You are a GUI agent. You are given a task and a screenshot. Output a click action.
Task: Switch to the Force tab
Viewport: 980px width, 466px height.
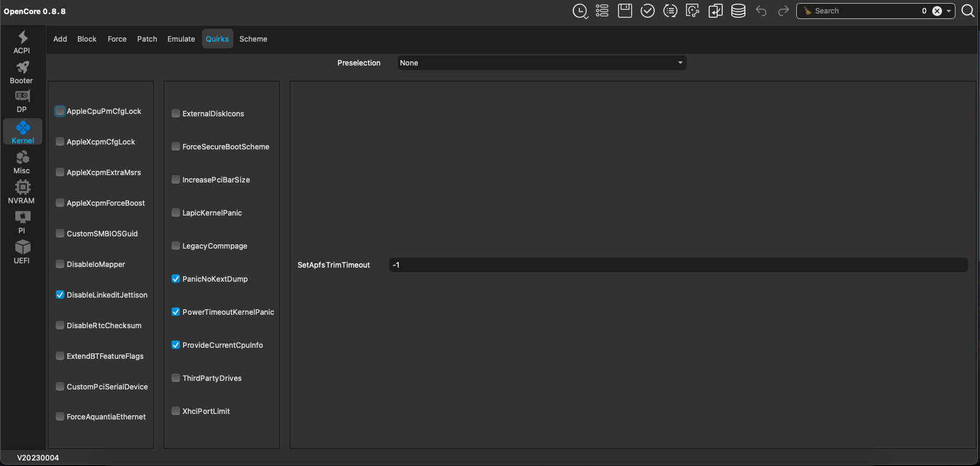click(117, 39)
